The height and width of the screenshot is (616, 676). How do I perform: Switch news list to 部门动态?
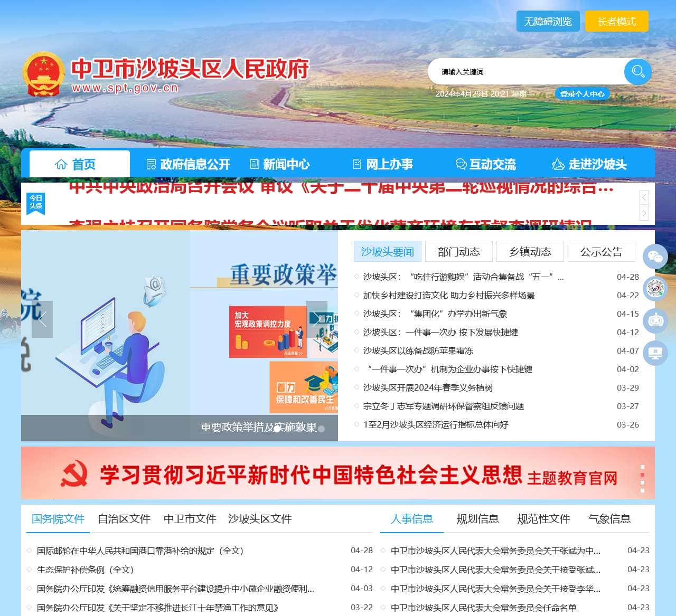point(458,252)
